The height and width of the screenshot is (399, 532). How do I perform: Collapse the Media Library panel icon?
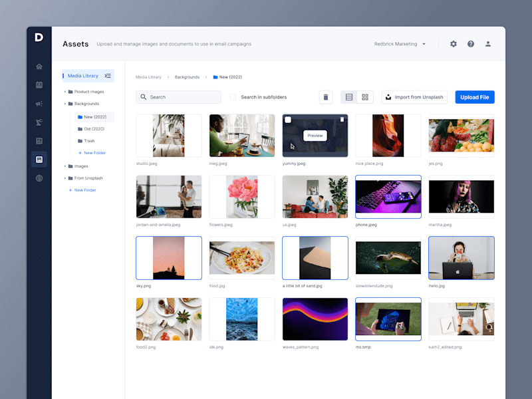point(108,76)
